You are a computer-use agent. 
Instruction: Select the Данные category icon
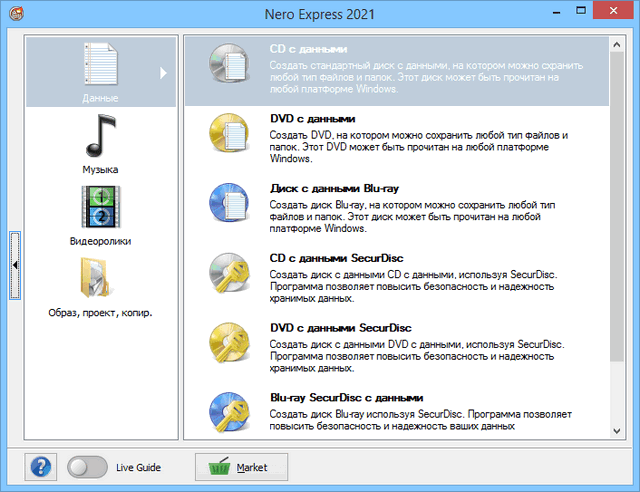pos(100,64)
